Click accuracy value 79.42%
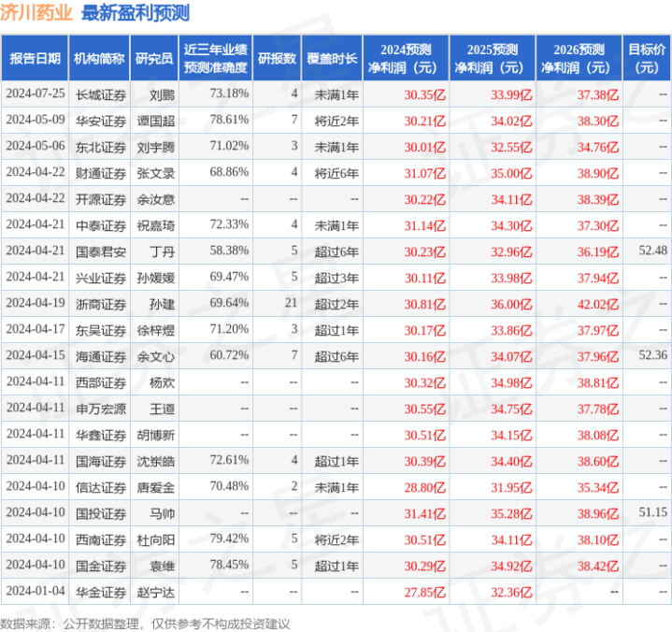The height and width of the screenshot is (632, 672). (x=229, y=539)
